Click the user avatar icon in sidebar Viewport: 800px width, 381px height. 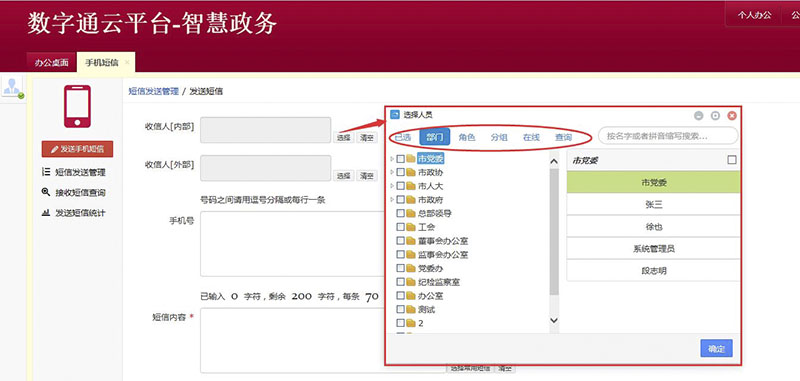(12, 87)
